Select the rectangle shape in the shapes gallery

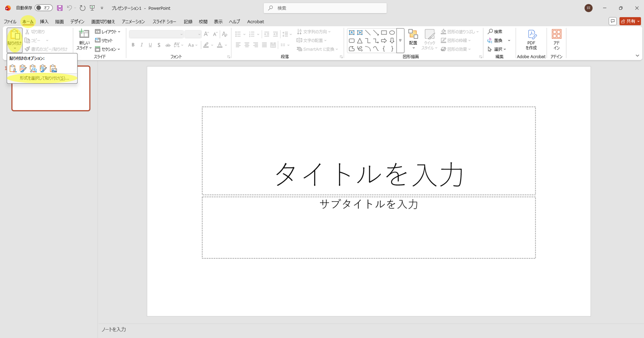pos(384,33)
